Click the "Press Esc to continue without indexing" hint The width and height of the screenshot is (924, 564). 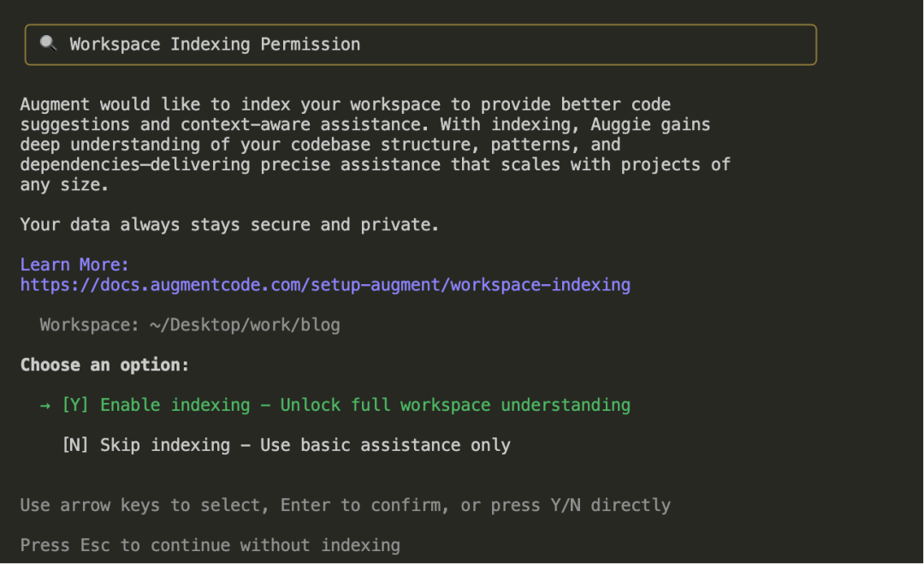(210, 545)
